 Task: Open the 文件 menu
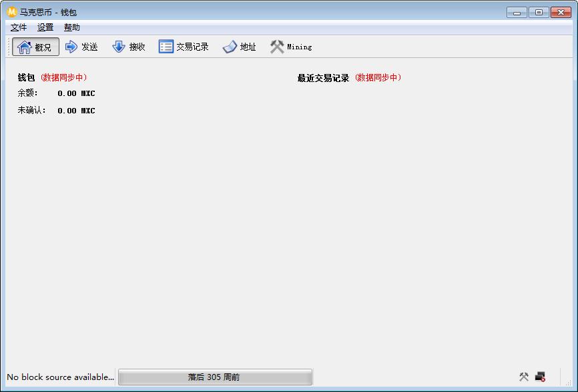tap(19, 27)
